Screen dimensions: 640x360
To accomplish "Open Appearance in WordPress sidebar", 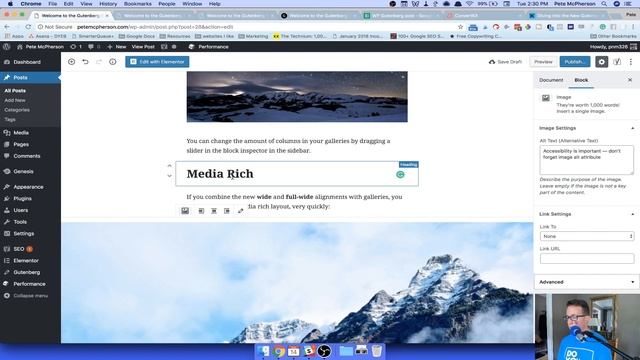I will point(28,187).
